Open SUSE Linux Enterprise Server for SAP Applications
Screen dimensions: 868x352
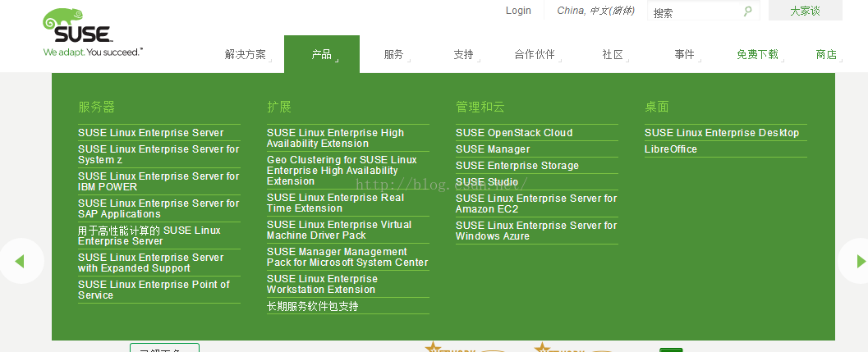pos(158,208)
